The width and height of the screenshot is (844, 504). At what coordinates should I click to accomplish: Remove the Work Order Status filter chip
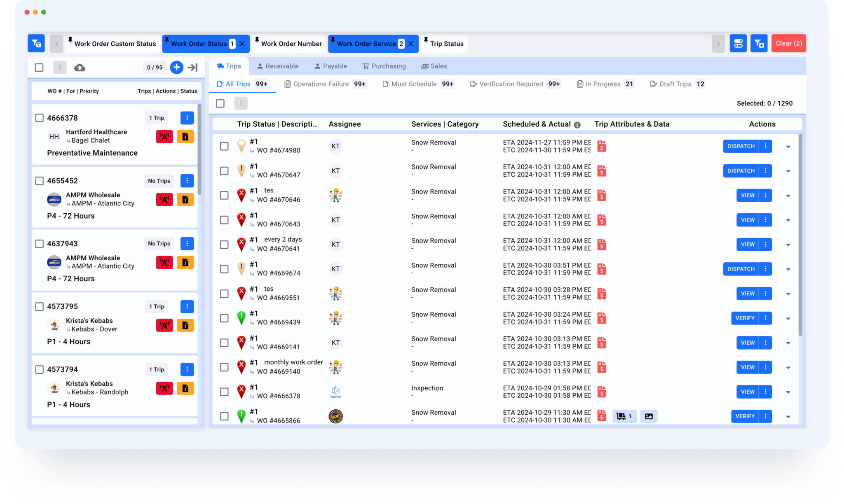[x=242, y=43]
